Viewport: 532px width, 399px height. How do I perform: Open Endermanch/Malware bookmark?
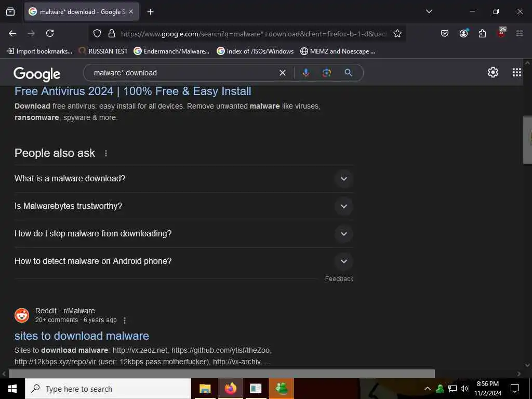coord(171,51)
